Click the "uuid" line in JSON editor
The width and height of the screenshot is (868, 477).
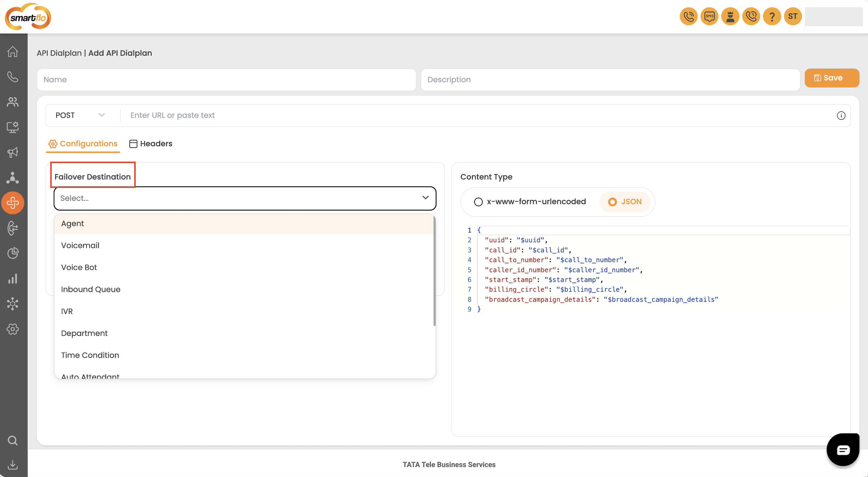coord(516,240)
